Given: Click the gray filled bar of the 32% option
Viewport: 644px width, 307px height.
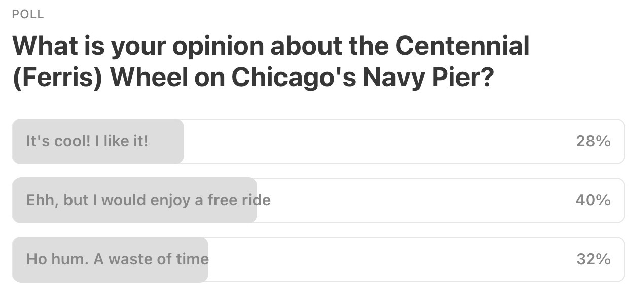Looking at the screenshot, I should [x=110, y=259].
